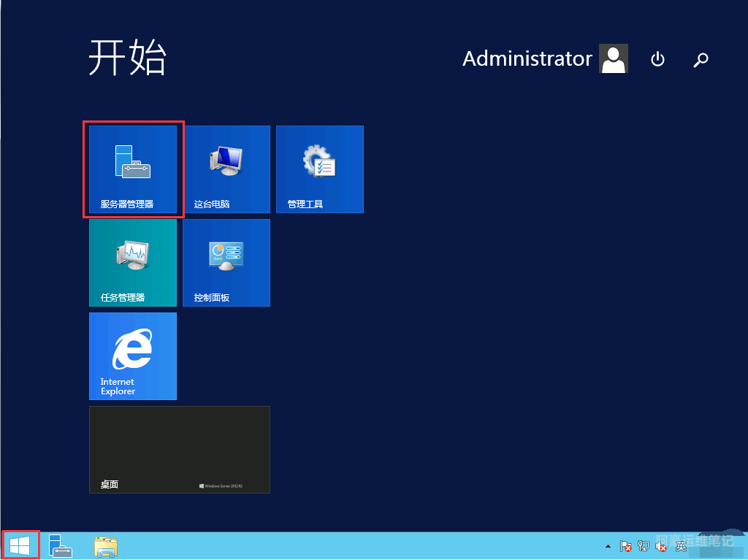748x560 pixels.
Task: Switch input language via 英 indicator
Action: tap(681, 546)
